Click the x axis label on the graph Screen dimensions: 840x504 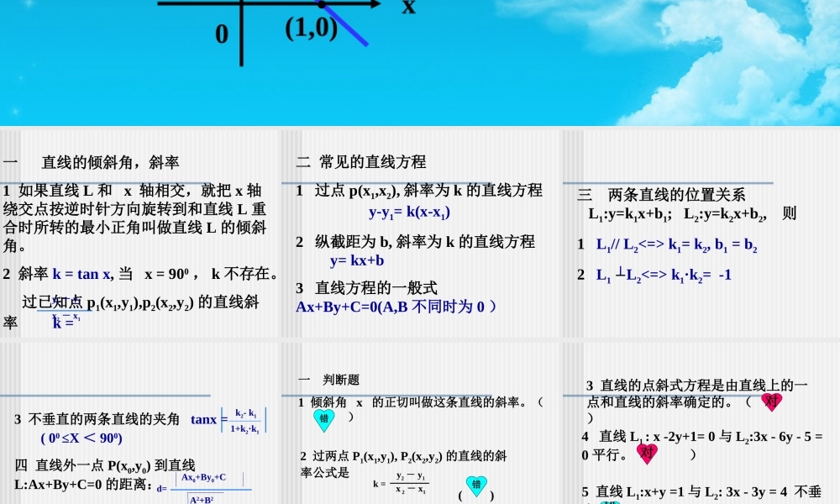(x=409, y=7)
